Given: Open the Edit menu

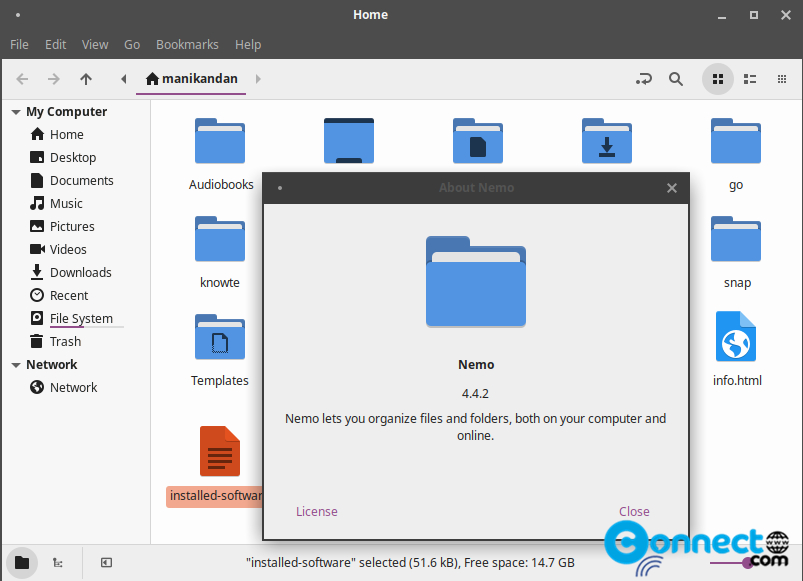Looking at the screenshot, I should click(55, 45).
